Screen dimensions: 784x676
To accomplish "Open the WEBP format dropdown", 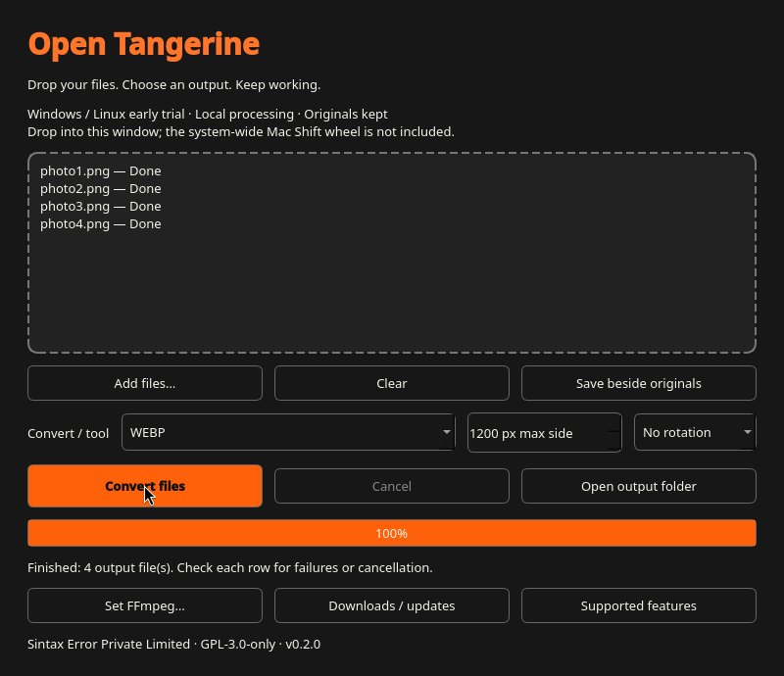I will pos(288,432).
